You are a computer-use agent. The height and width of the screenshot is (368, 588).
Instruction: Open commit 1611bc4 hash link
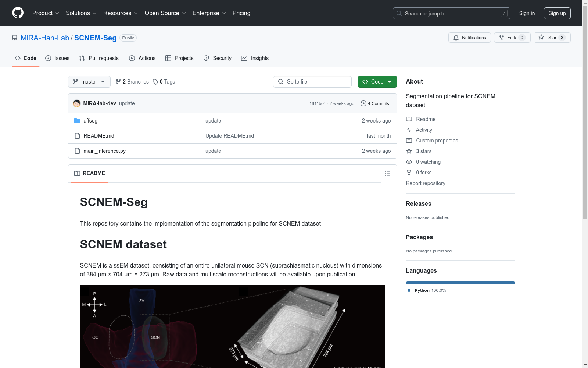pyautogui.click(x=318, y=103)
